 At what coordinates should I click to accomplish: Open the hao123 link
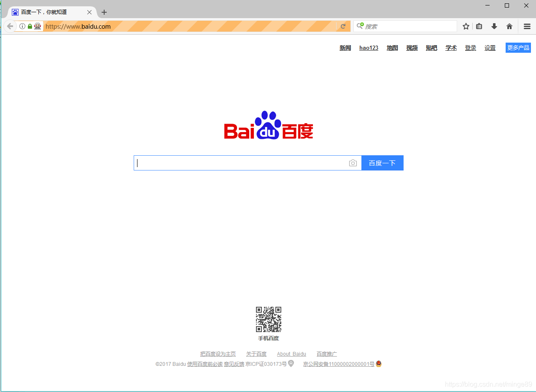(369, 48)
